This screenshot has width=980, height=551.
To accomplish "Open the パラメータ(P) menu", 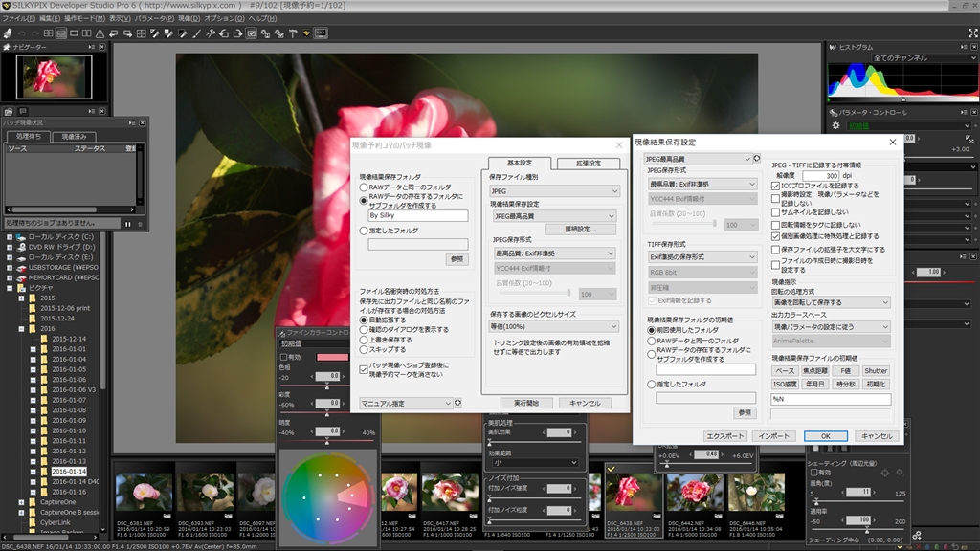I will coord(152,18).
